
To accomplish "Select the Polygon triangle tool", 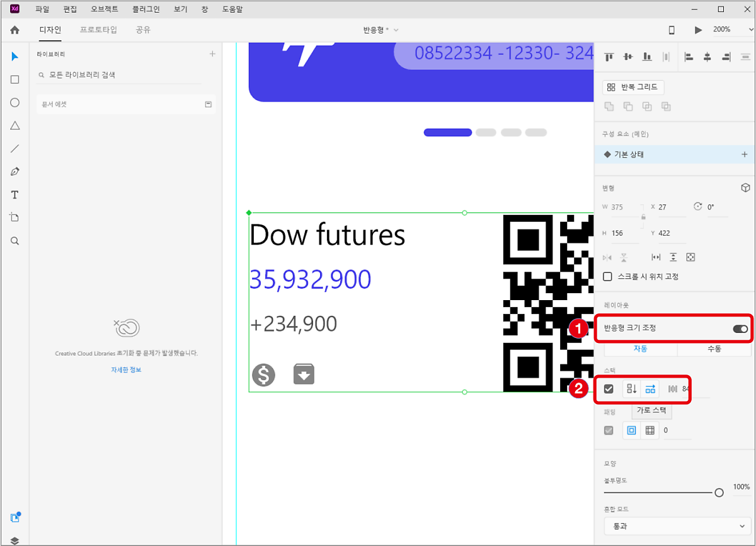I will point(15,125).
